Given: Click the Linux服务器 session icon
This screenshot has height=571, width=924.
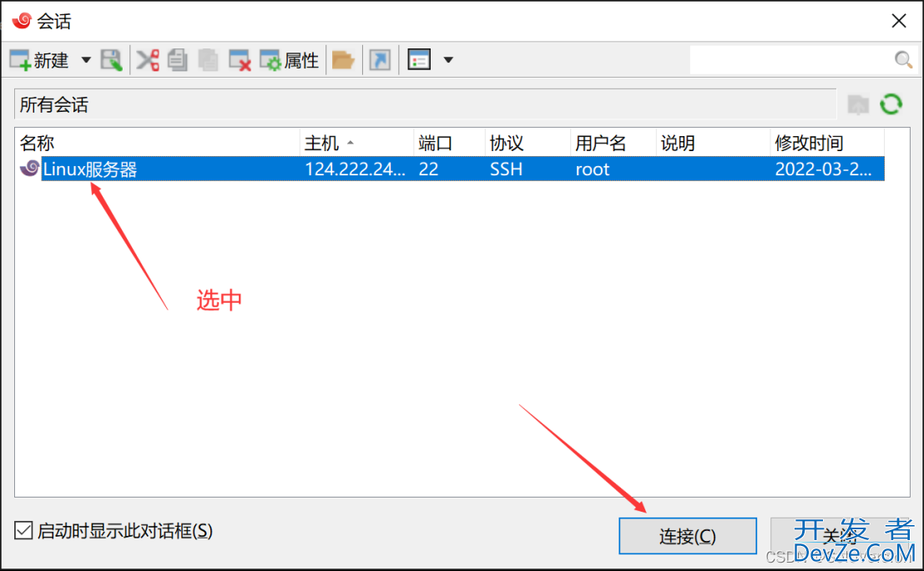Looking at the screenshot, I should point(29,169).
